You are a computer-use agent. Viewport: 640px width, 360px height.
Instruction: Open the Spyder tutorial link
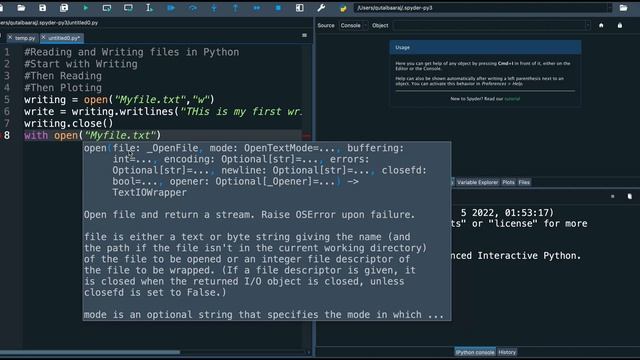point(512,99)
